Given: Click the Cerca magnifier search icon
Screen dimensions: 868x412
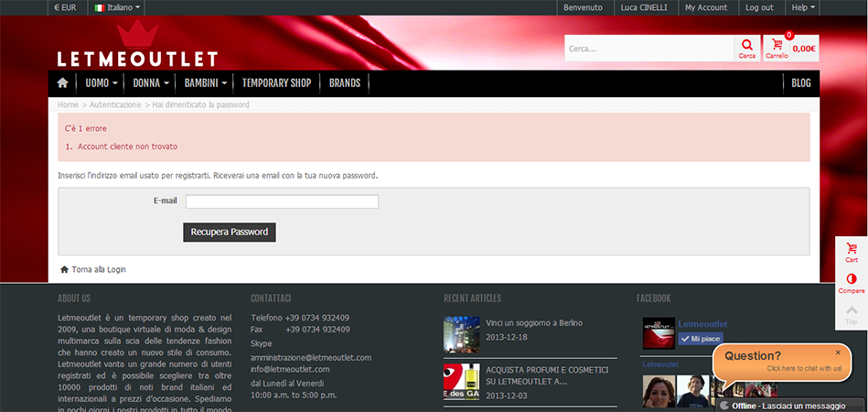Looking at the screenshot, I should 746,49.
